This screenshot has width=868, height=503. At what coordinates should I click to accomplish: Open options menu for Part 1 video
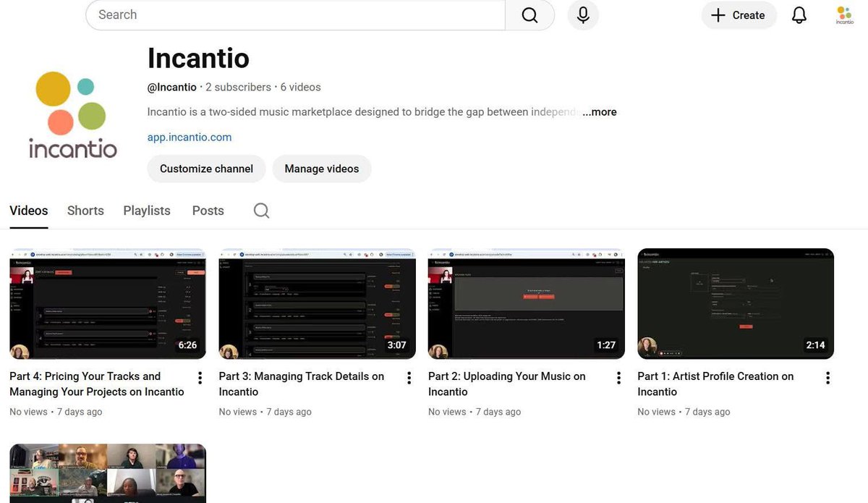[827, 378]
